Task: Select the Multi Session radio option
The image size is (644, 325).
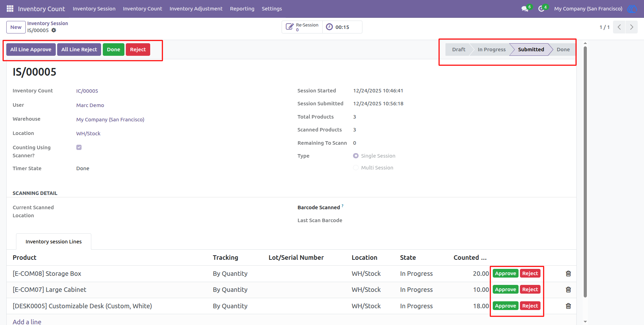Action: click(356, 168)
